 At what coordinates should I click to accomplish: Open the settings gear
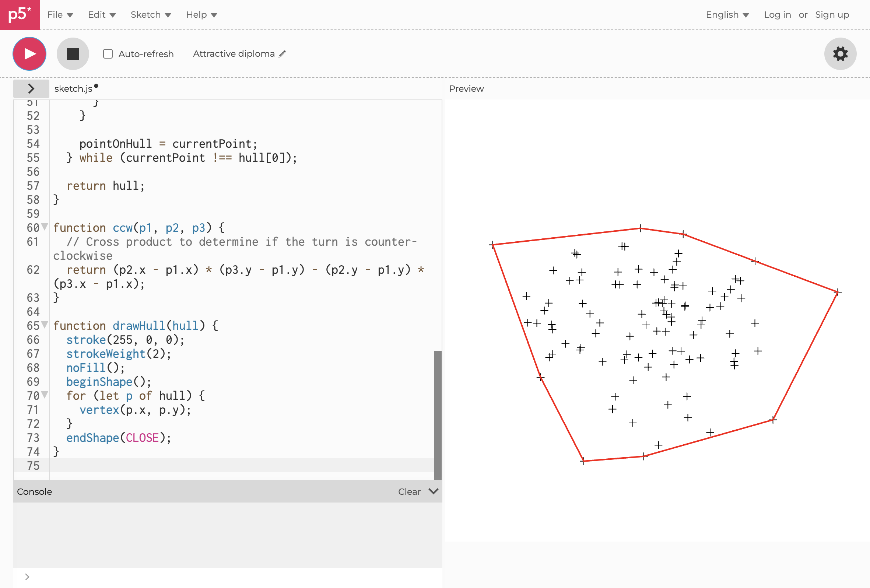click(841, 54)
